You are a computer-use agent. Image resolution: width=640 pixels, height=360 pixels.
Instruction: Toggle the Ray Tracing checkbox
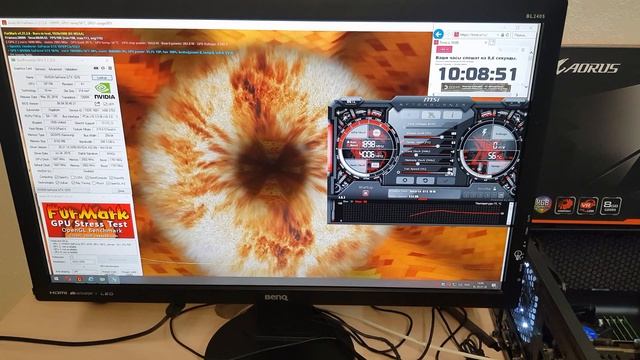[73, 183]
